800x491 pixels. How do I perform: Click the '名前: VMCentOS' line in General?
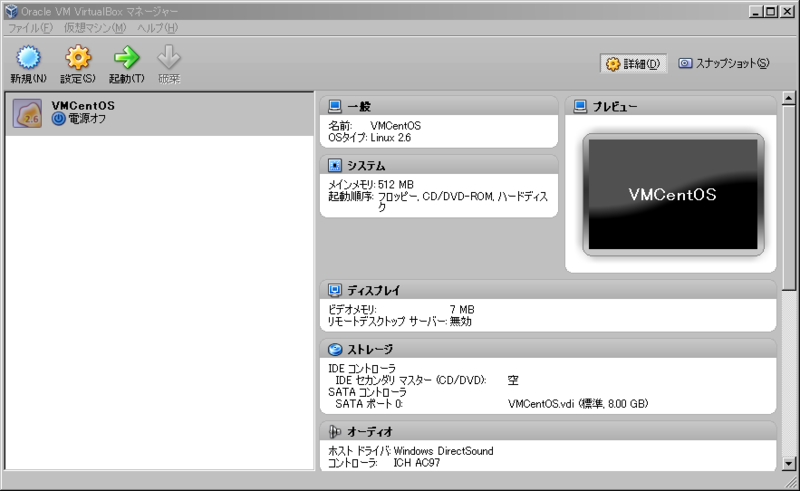pyautogui.click(x=374, y=126)
